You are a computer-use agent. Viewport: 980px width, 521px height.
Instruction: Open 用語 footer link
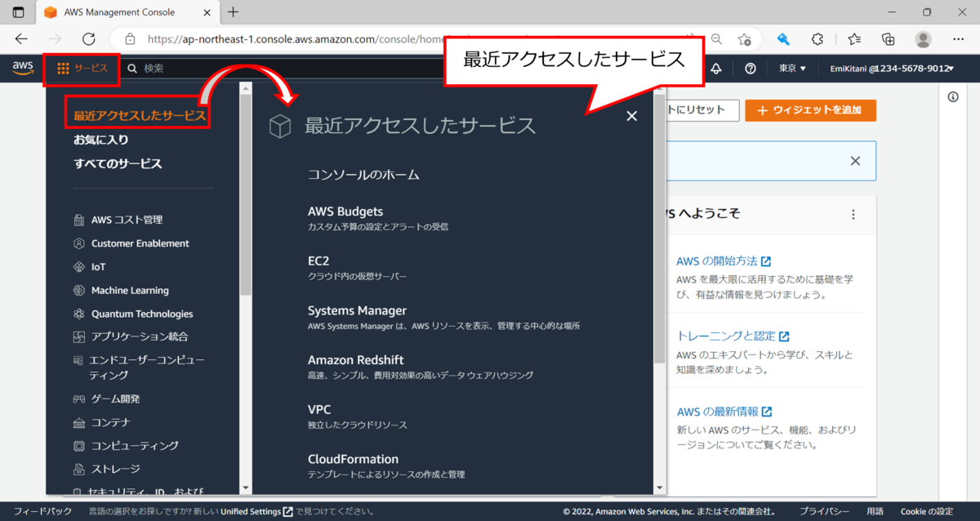tap(875, 511)
